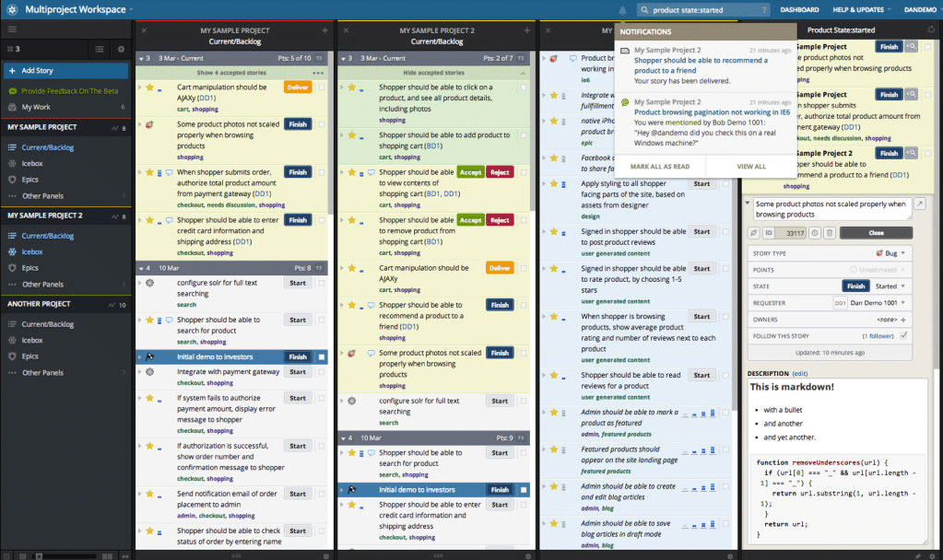Add a story with the plus icon on MY SAMPLE PROJECT
Screen dimensions: 943x560
pyautogui.click(x=324, y=30)
